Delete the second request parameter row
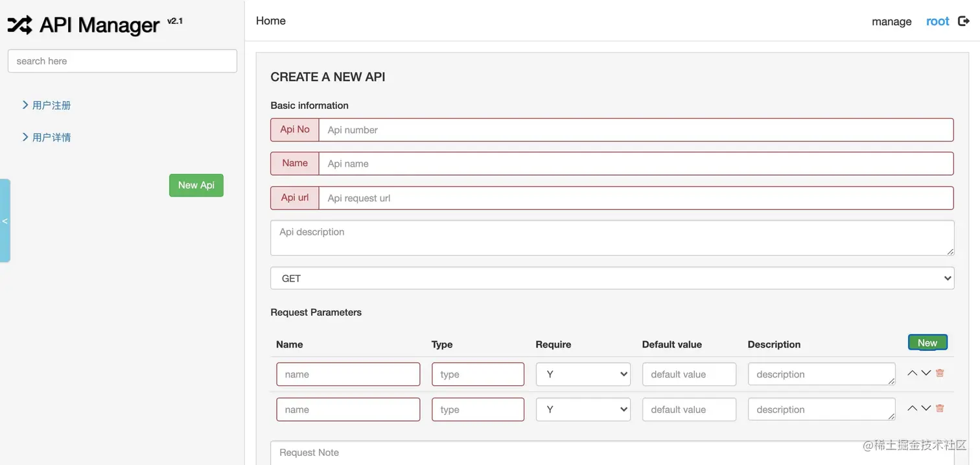Screen dimensions: 980x465 pyautogui.click(x=940, y=409)
